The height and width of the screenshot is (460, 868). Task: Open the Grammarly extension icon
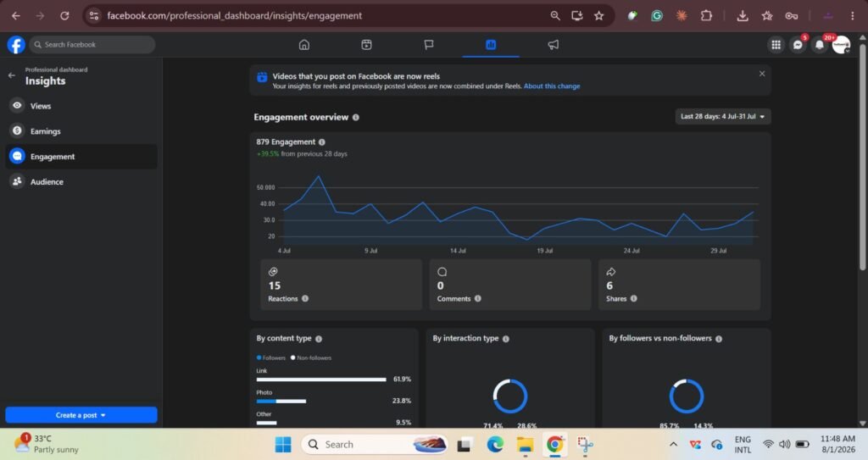(x=657, y=15)
